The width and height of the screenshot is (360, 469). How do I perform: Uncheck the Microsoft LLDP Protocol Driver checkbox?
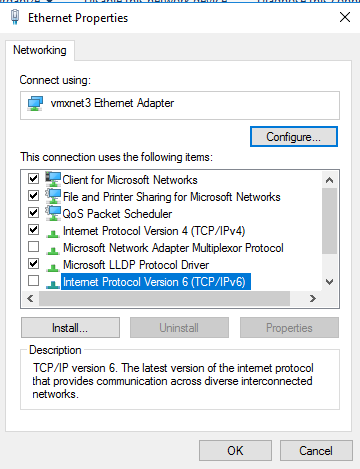[x=33, y=264]
